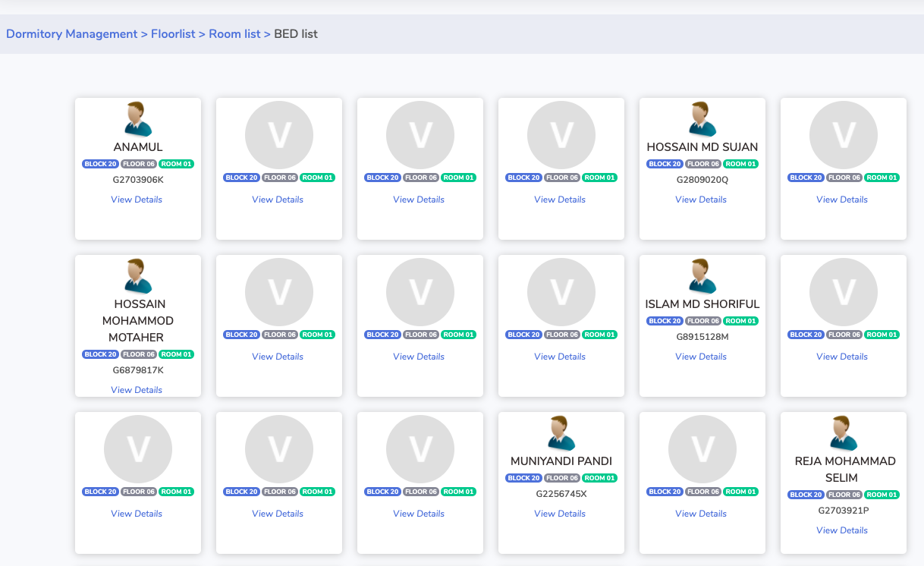Click REJA MOHAMMAD SELIM's avatar icon
This screenshot has width=924, height=566.
843,433
